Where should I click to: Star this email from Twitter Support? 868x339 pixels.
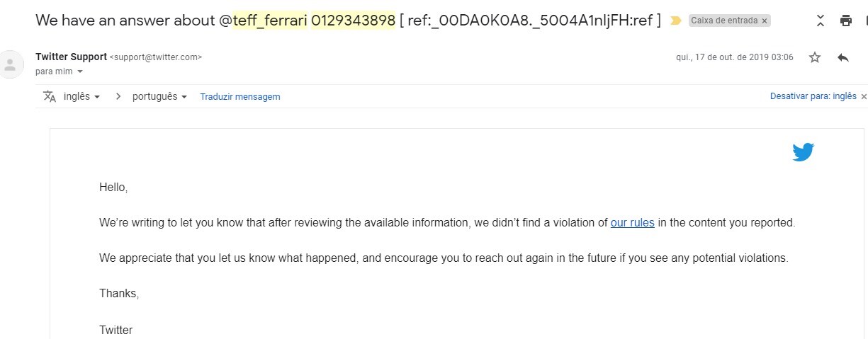point(815,57)
